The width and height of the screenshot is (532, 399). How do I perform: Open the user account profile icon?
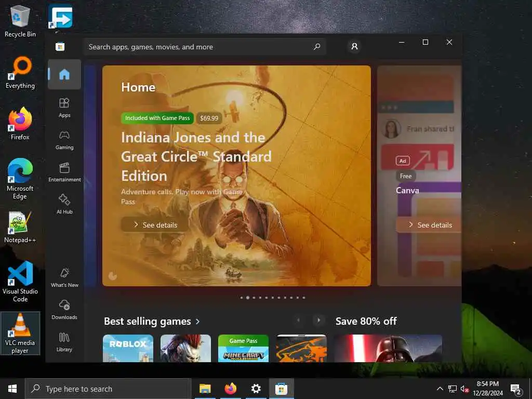354,46
